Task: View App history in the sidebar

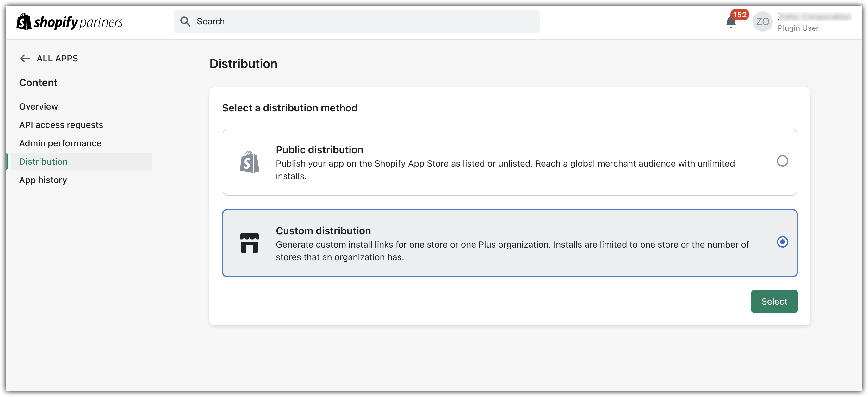Action: tap(43, 180)
